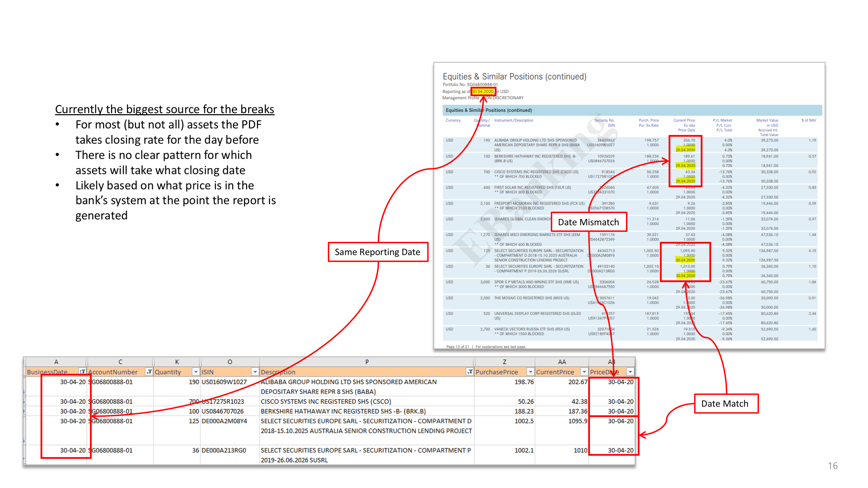This screenshot has height=488, width=868.
Task: Expand the Quantity column filter dropdown
Action: (196, 372)
